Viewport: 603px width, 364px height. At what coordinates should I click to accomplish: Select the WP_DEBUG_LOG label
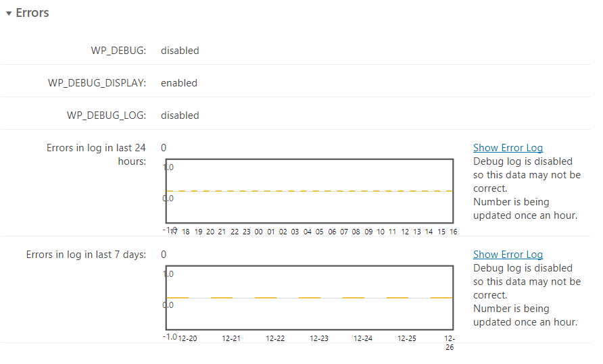tap(106, 115)
